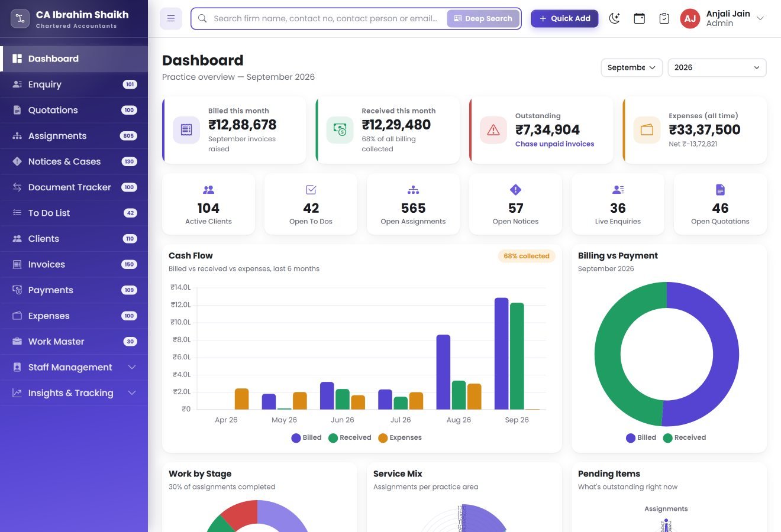The width and height of the screenshot is (781, 532).
Task: Expand the Anjali Jain account chevron
Action: (x=760, y=18)
